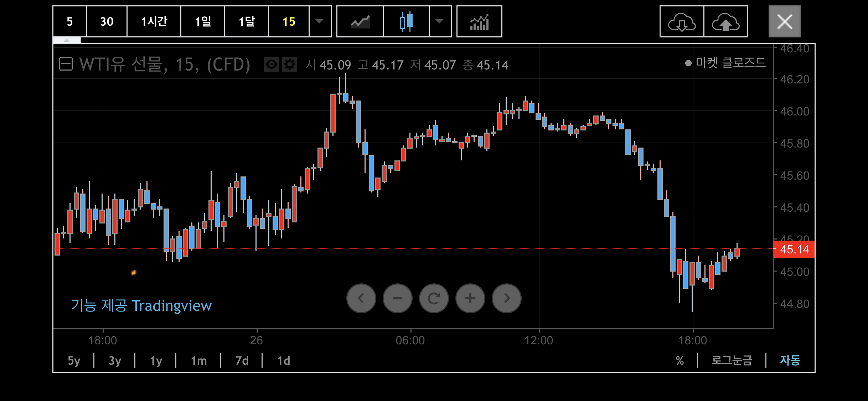
Task: Set the date range to 5y
Action: [x=74, y=360]
